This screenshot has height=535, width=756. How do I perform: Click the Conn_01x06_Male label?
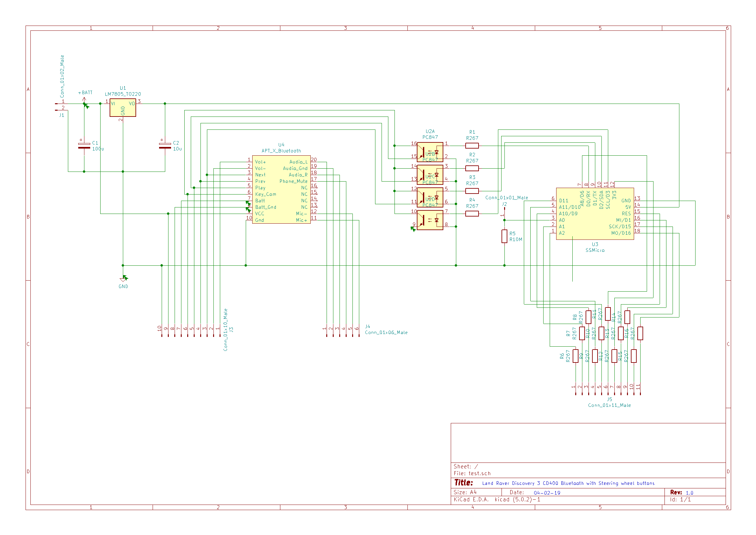[x=386, y=332]
